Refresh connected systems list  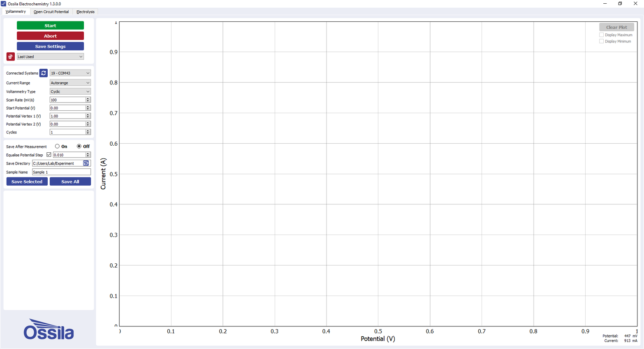(x=44, y=73)
